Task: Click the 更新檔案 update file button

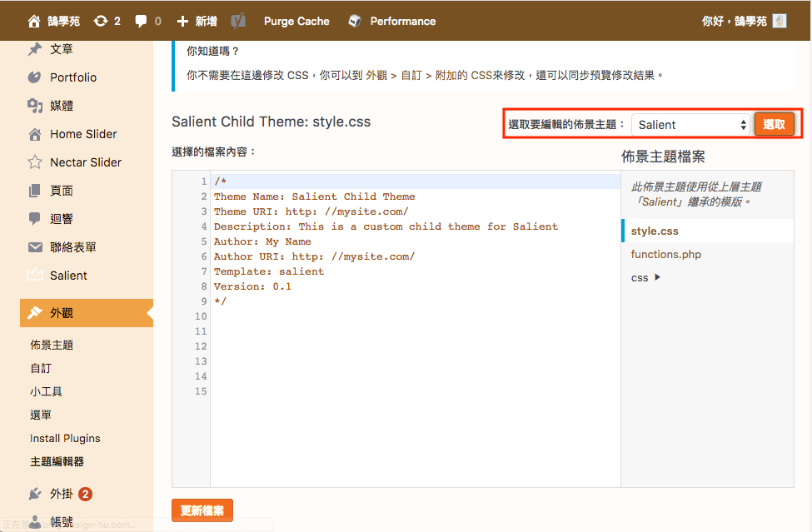Action: (x=202, y=510)
